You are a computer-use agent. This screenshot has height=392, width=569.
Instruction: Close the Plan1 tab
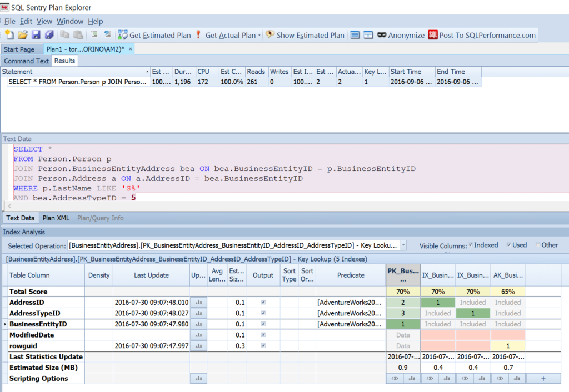click(x=130, y=49)
